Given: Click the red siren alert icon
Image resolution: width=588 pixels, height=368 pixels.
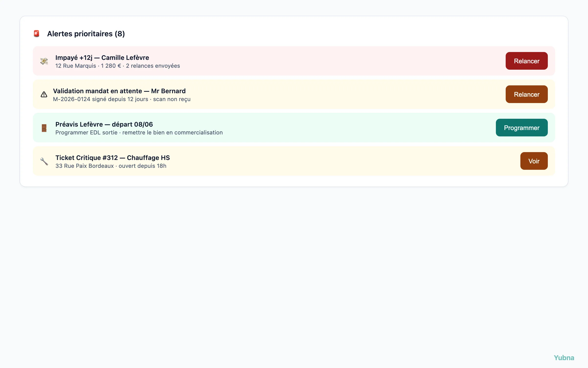Looking at the screenshot, I should pyautogui.click(x=37, y=34).
